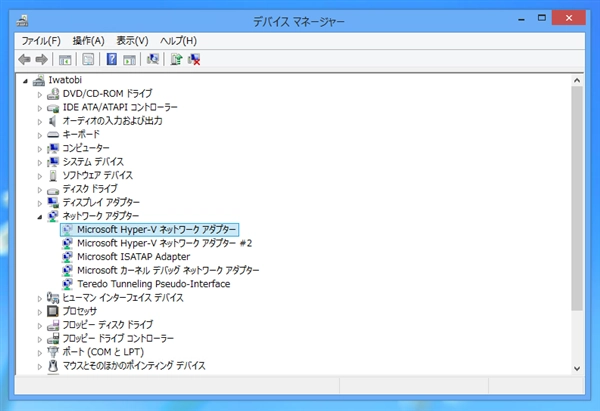
Task: Click the ディスク ドライブ disk icon
Action: point(53,189)
